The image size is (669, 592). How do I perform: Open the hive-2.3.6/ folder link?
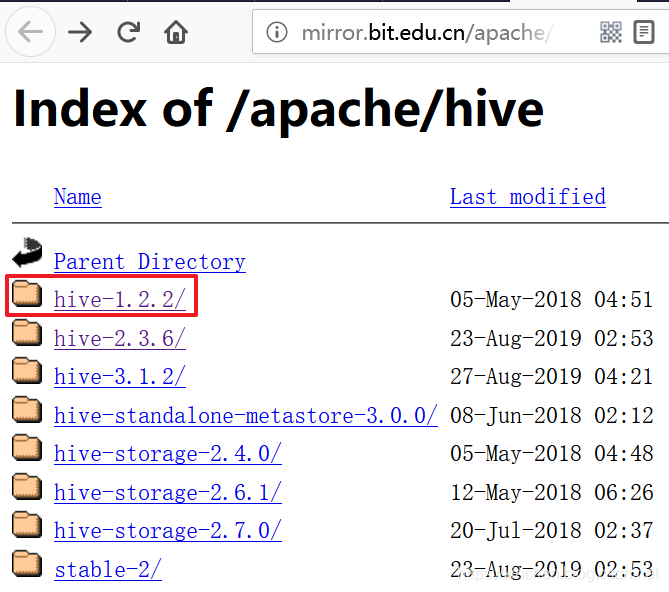point(120,338)
